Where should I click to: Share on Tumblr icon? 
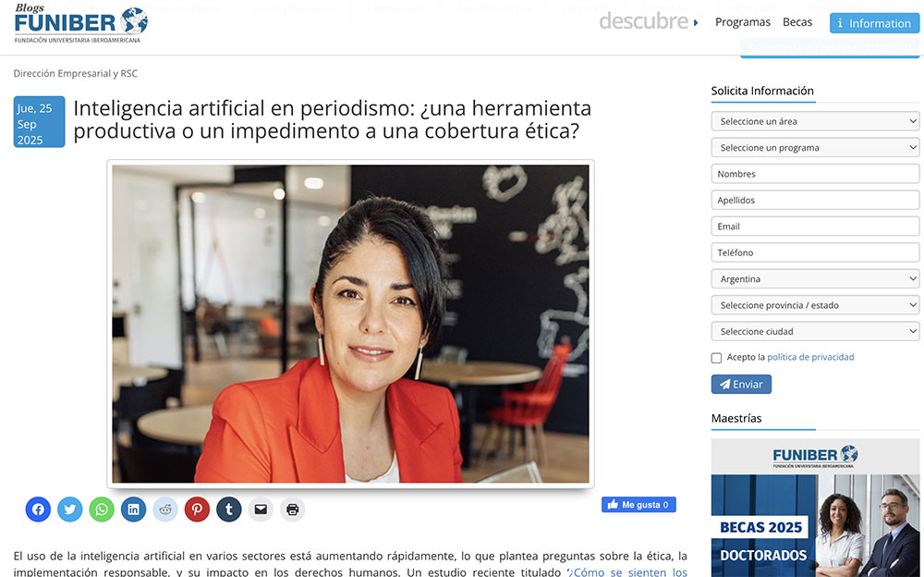[228, 509]
